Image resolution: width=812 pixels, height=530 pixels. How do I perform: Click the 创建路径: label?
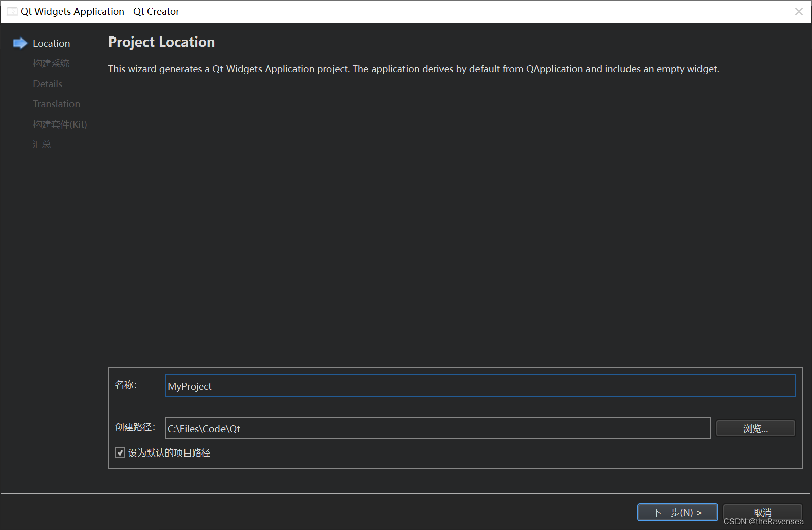pos(135,427)
